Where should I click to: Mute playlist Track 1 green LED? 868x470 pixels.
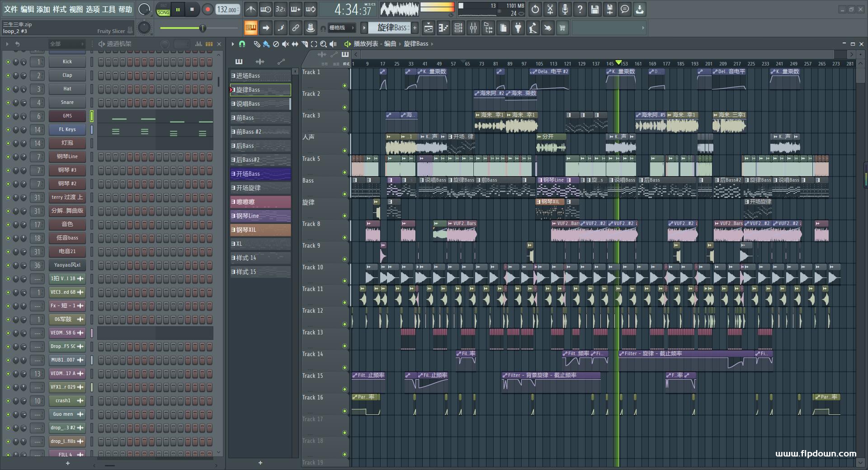(x=344, y=85)
